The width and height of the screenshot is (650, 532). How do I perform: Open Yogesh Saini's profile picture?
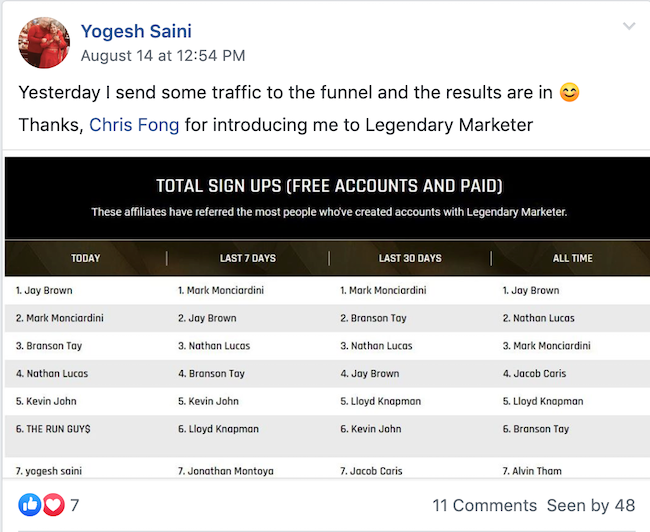tap(44, 43)
